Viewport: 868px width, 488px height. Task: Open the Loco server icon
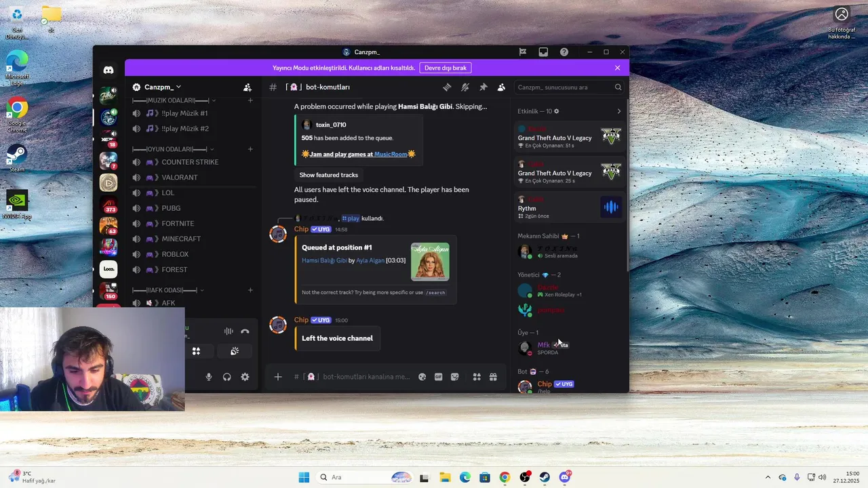click(108, 269)
